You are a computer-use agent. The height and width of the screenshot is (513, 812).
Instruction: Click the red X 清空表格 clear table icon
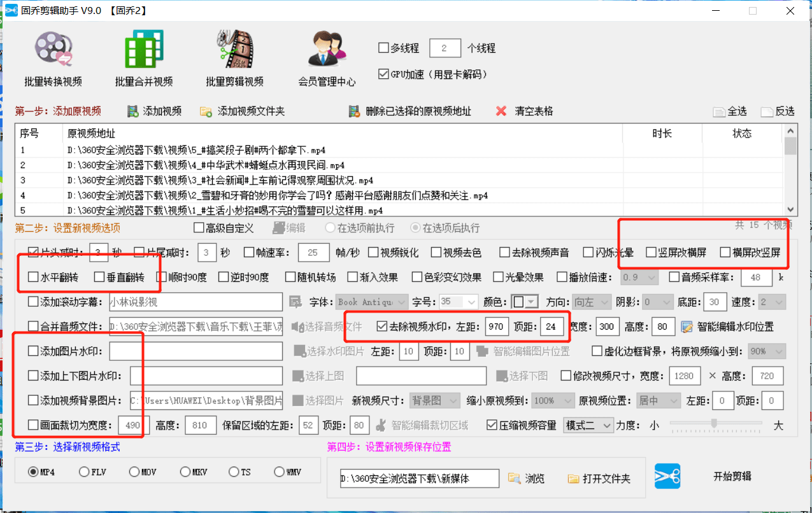(x=502, y=111)
